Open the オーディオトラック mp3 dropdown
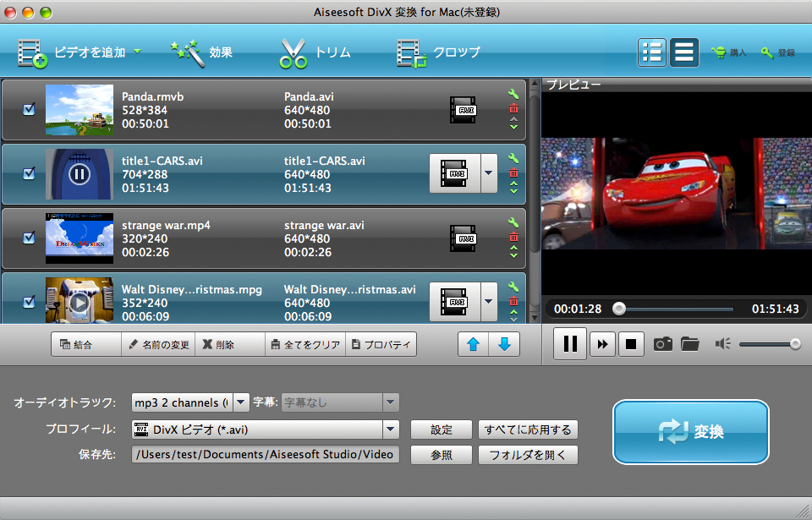The height and width of the screenshot is (520, 812). pyautogui.click(x=241, y=402)
